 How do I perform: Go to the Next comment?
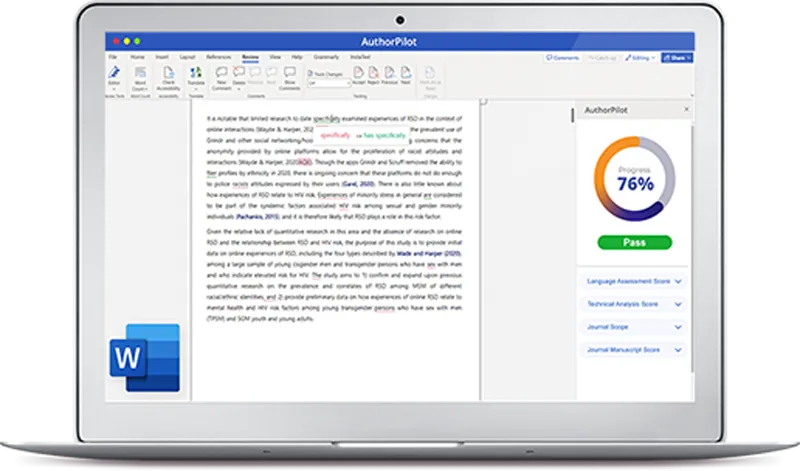[x=271, y=75]
